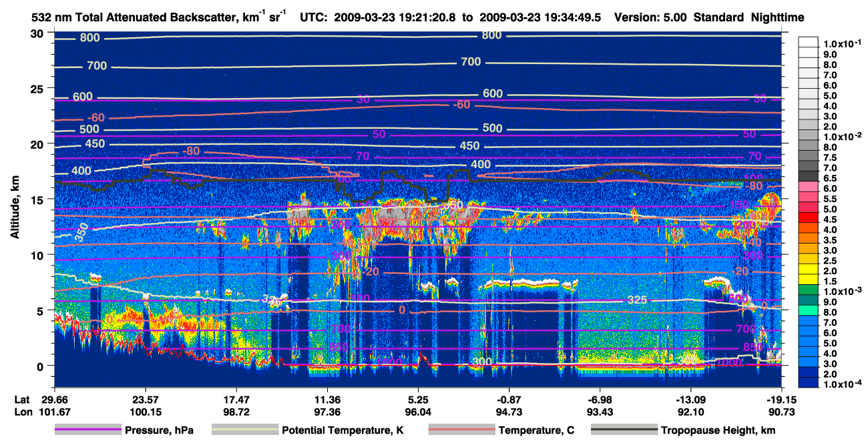Click longitude value 93.43
Viewport: 868px width, 445px height.
(600, 412)
